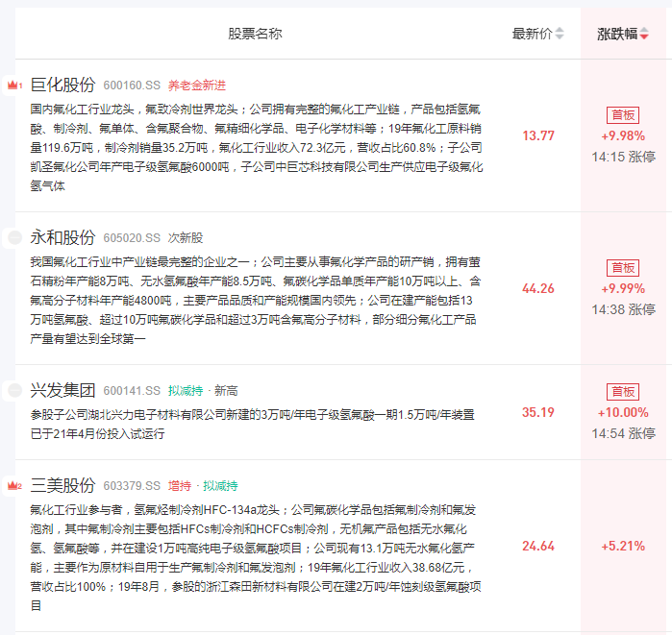Click the grey circle icon beside 永和股份

[15, 237]
